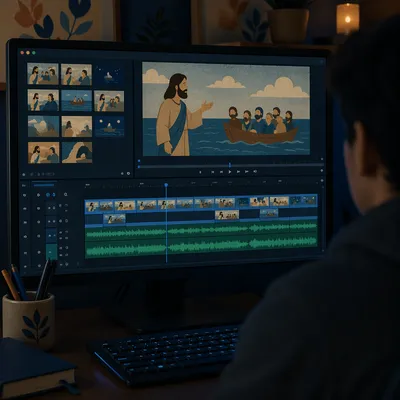Viewport: 400px width, 400px height.
Task: Click the large program preview image
Action: pos(226,109)
